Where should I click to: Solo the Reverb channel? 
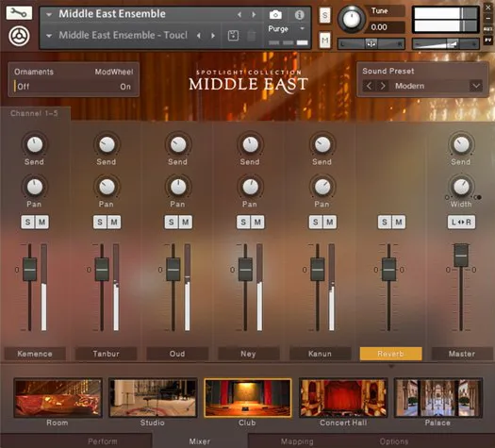click(x=385, y=222)
